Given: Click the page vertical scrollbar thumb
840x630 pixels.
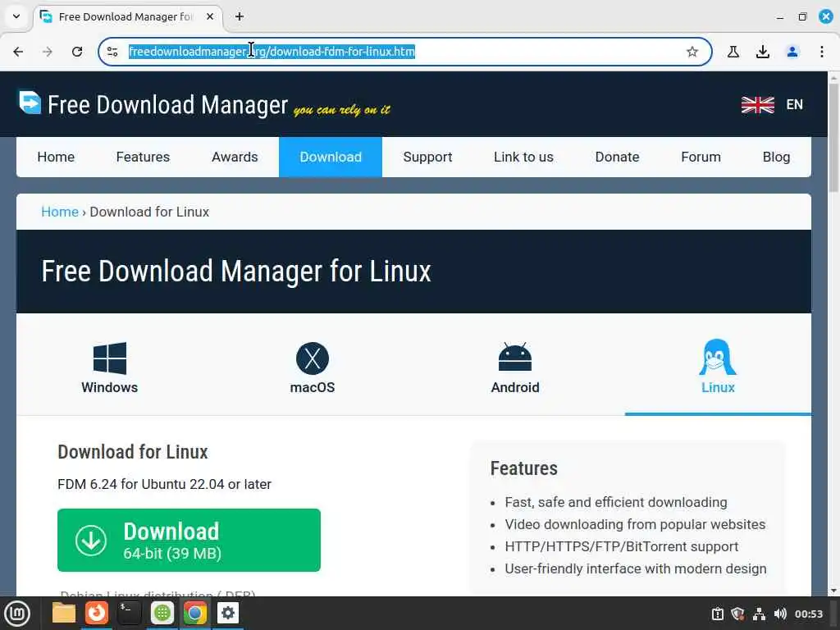Looking at the screenshot, I should tap(833, 137).
